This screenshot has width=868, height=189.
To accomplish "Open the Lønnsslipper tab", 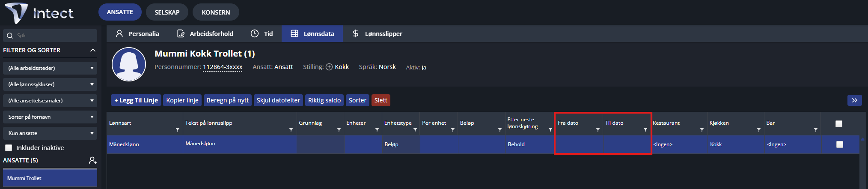I will click(x=377, y=33).
